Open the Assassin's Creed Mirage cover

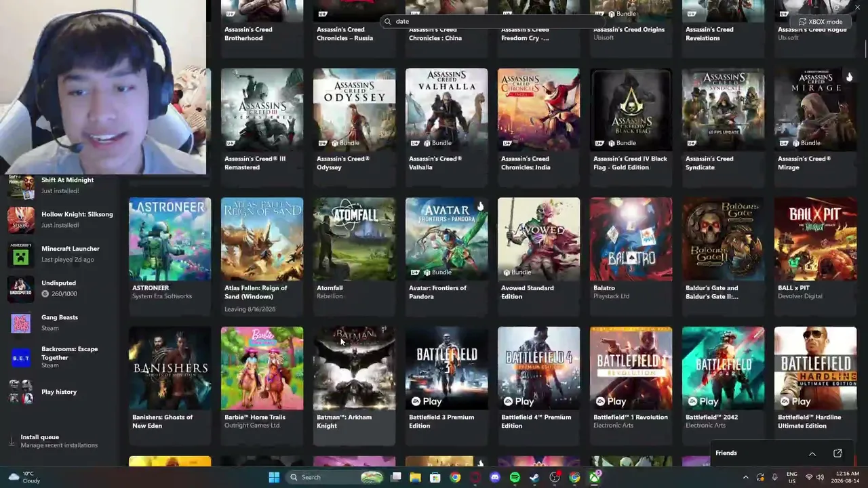(815, 109)
